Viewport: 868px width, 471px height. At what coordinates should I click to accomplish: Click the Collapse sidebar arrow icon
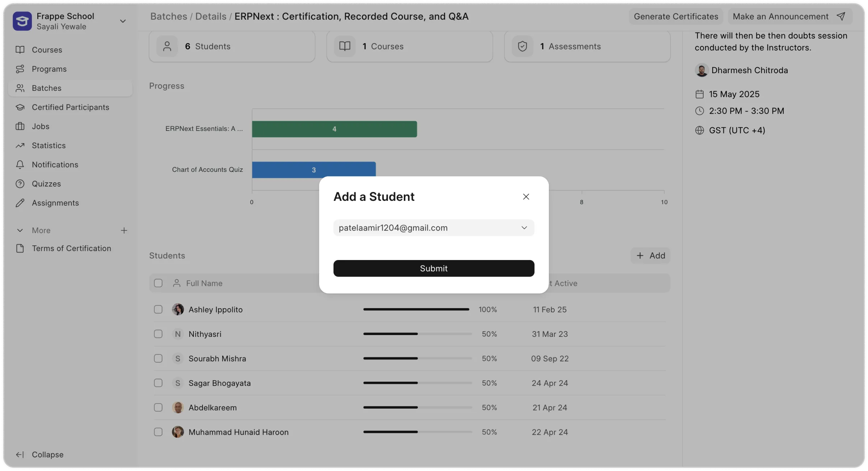click(20, 454)
